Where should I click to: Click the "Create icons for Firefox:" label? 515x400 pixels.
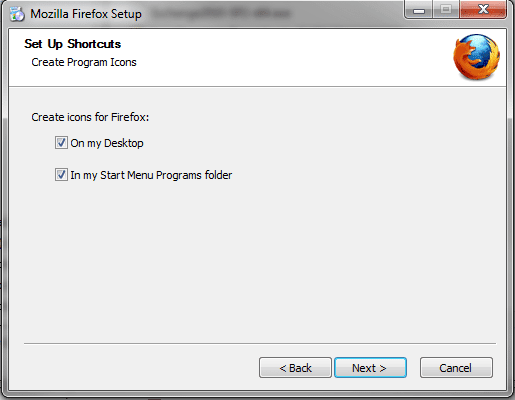coord(90,117)
